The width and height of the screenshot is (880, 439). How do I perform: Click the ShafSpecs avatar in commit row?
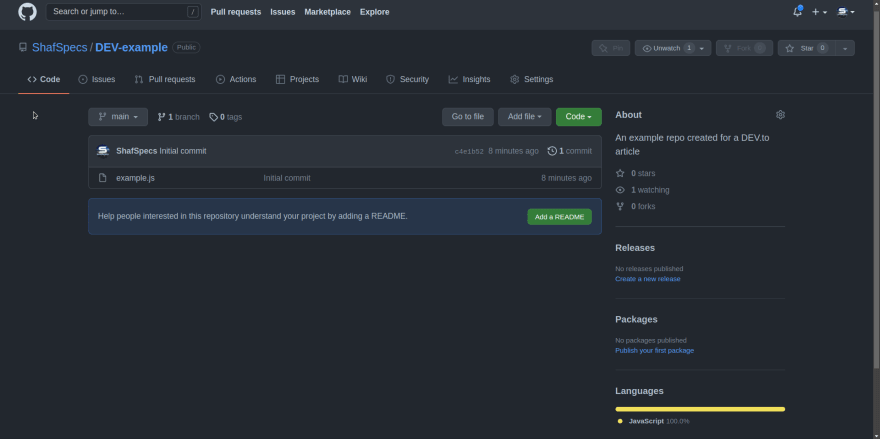coord(103,151)
